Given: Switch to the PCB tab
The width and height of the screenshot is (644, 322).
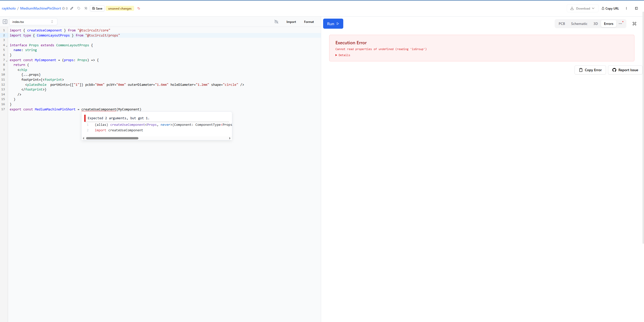Looking at the screenshot, I should point(561,24).
